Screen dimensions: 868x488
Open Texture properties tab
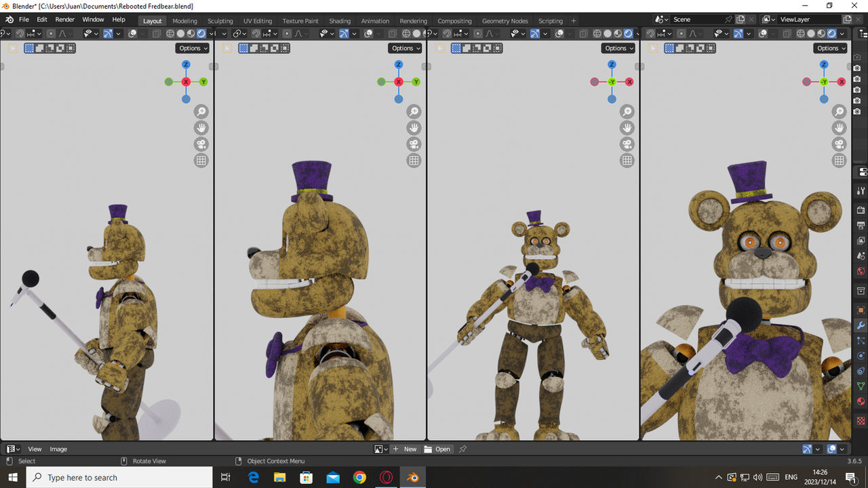[x=861, y=420]
